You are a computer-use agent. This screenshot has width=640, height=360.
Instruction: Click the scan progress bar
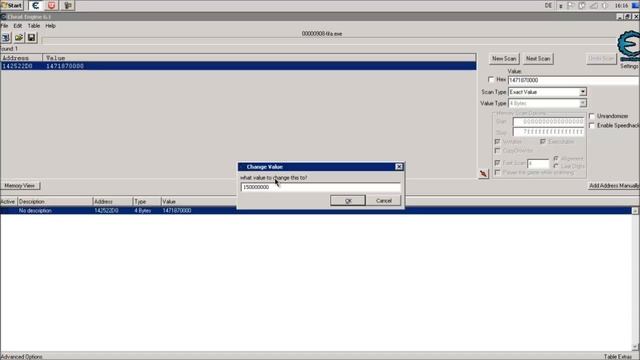pos(329,40)
